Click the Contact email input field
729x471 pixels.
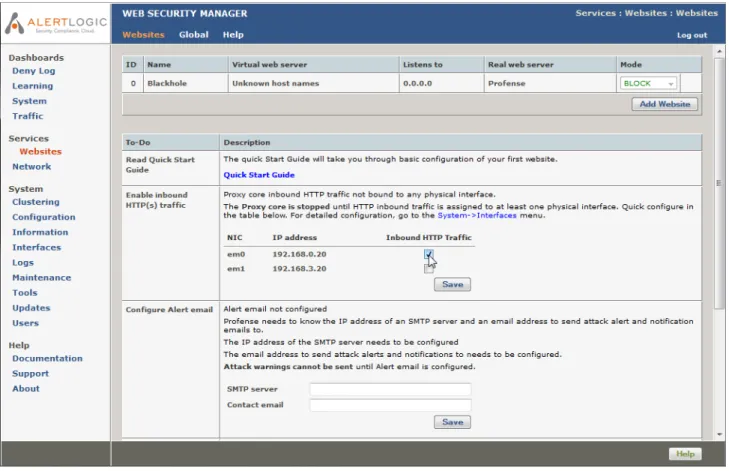click(x=390, y=405)
